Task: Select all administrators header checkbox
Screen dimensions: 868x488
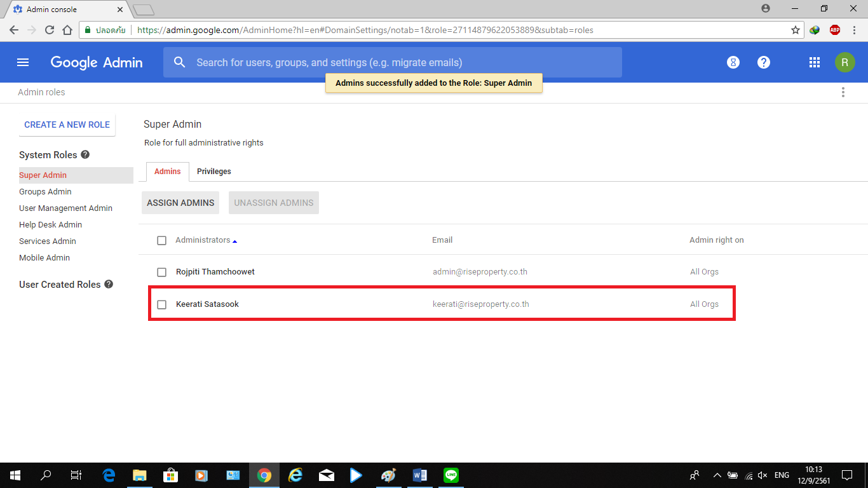Action: coord(161,240)
